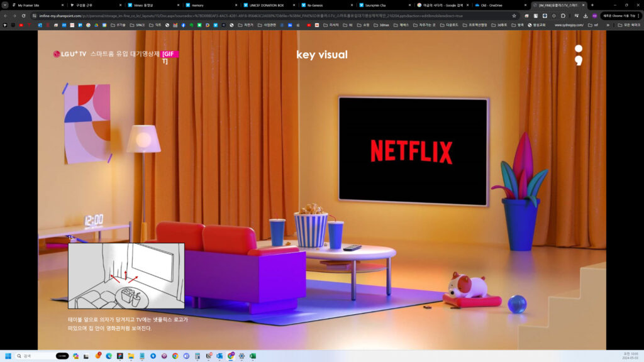Click the browser back arrow
The width and height of the screenshot is (644, 362).
(5, 16)
